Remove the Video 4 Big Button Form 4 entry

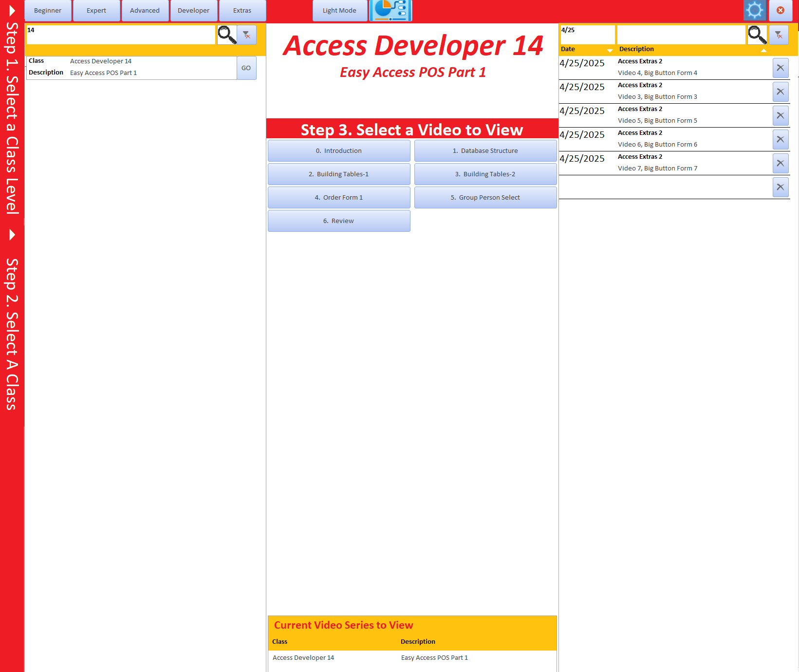click(780, 68)
